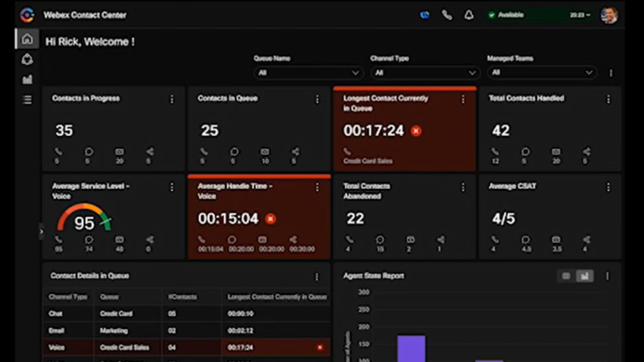The width and height of the screenshot is (644, 362).
Task: Open the user avatar profile menu
Action: point(609,15)
